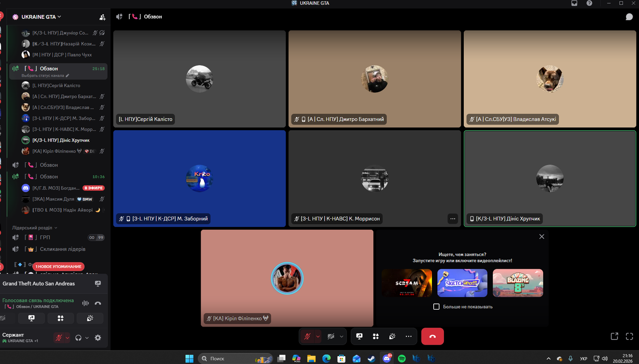Viewport: 639px width, 364px height.
Task: Click the "1 новое упоминание" pill
Action: pos(58,266)
